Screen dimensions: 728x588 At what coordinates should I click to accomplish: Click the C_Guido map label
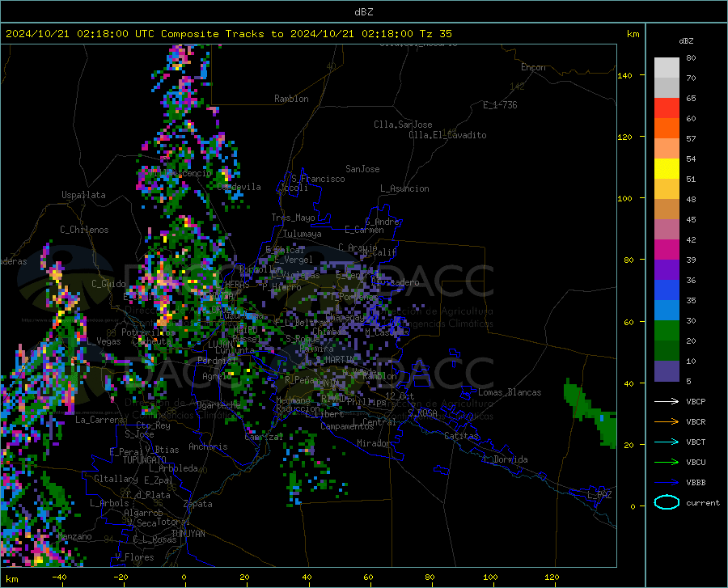click(108, 284)
